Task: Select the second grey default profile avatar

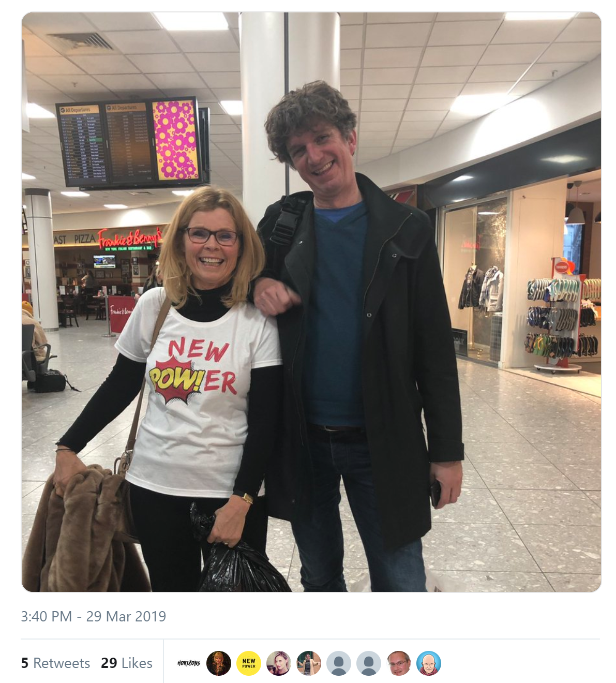Action: pos(369,663)
